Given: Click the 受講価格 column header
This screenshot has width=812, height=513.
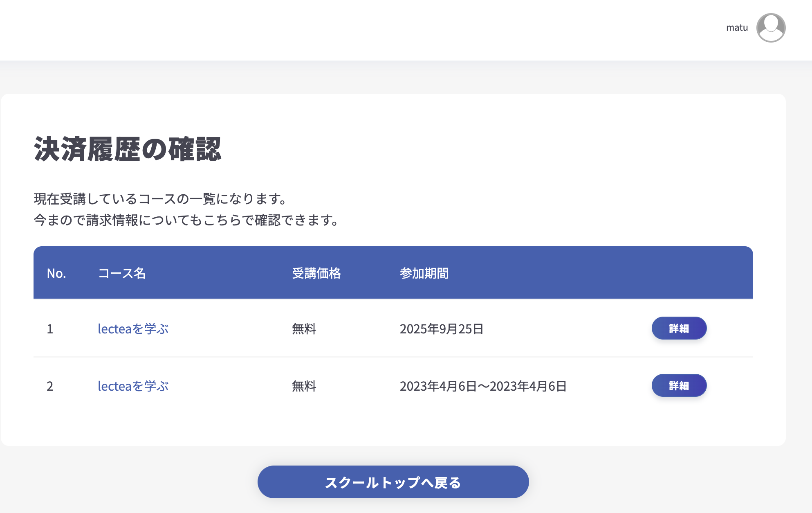Looking at the screenshot, I should 317,273.
